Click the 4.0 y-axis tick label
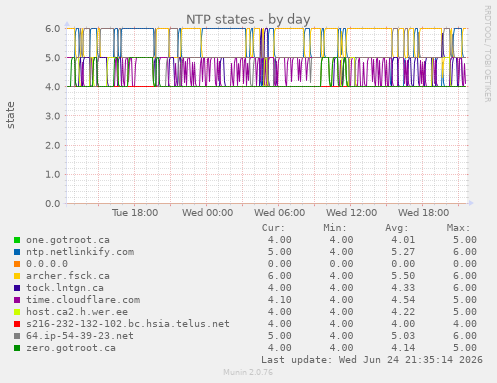This screenshot has height=383, width=497. (53, 87)
